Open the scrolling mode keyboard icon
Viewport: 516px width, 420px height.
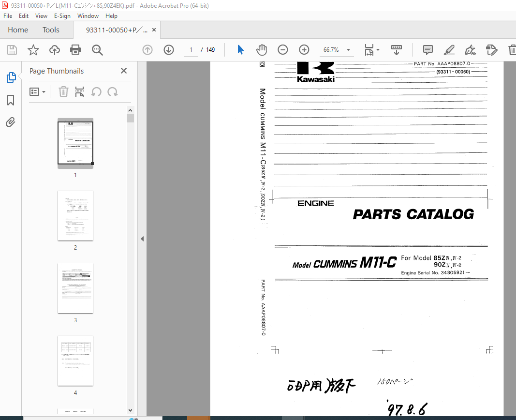pyautogui.click(x=396, y=50)
